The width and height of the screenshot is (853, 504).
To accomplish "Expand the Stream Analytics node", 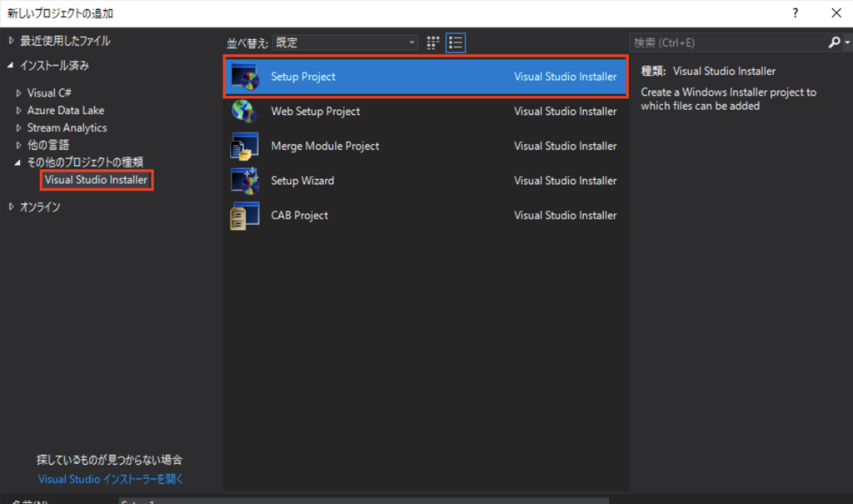I will (18, 128).
